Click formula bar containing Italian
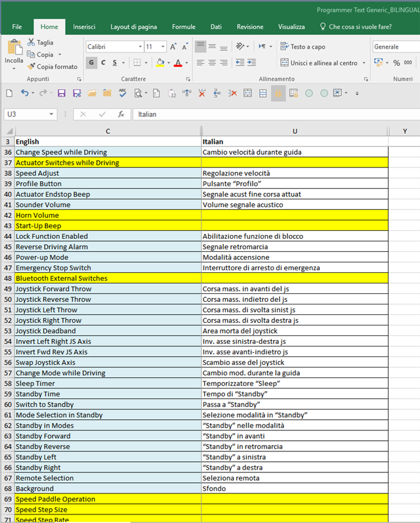Image resolution: width=420 pixels, height=523 pixels. (276, 114)
